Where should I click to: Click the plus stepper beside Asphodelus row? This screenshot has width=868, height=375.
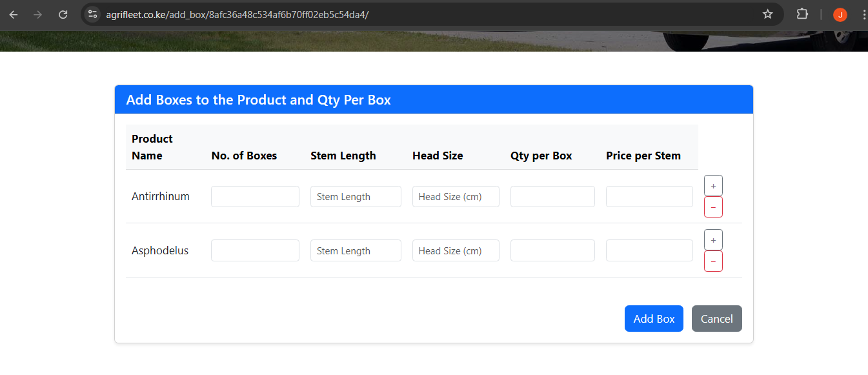(x=713, y=239)
